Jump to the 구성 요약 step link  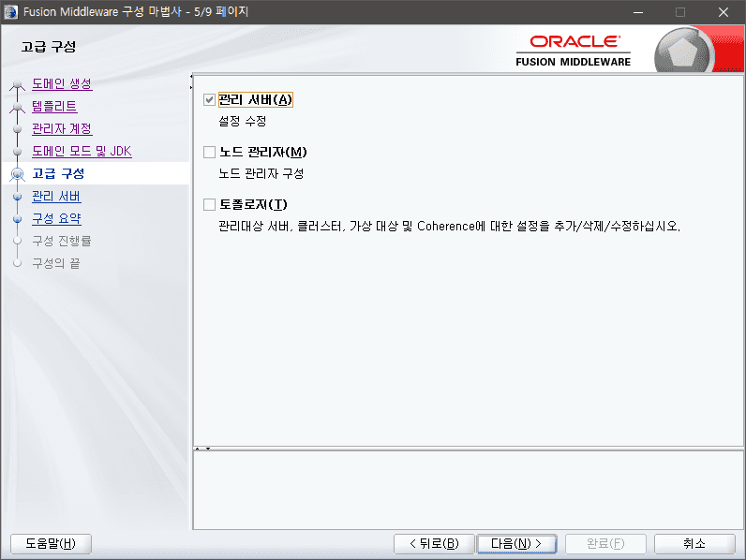click(56, 218)
